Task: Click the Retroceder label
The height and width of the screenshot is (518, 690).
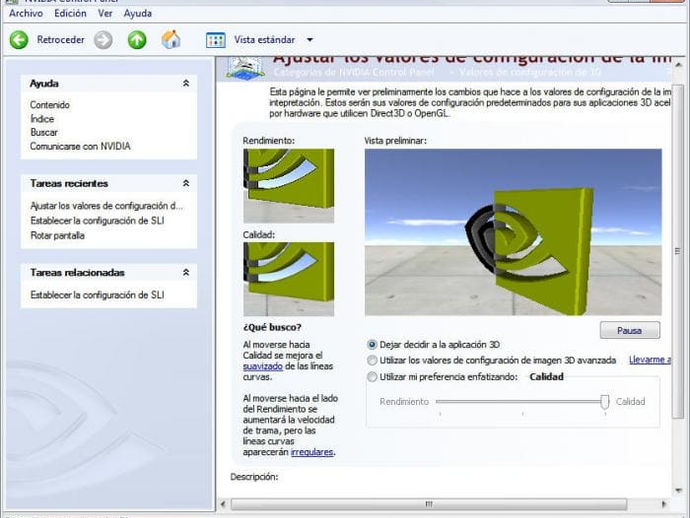Action: (x=61, y=40)
